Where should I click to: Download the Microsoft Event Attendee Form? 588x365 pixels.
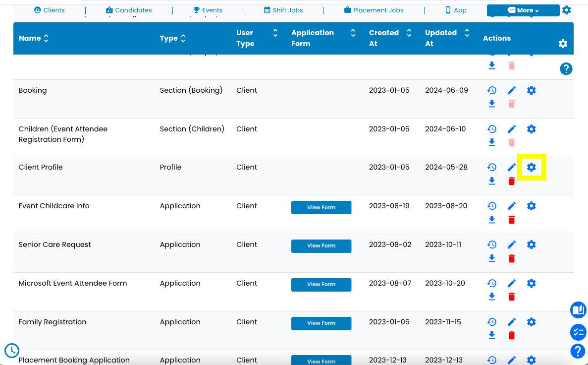(x=491, y=297)
